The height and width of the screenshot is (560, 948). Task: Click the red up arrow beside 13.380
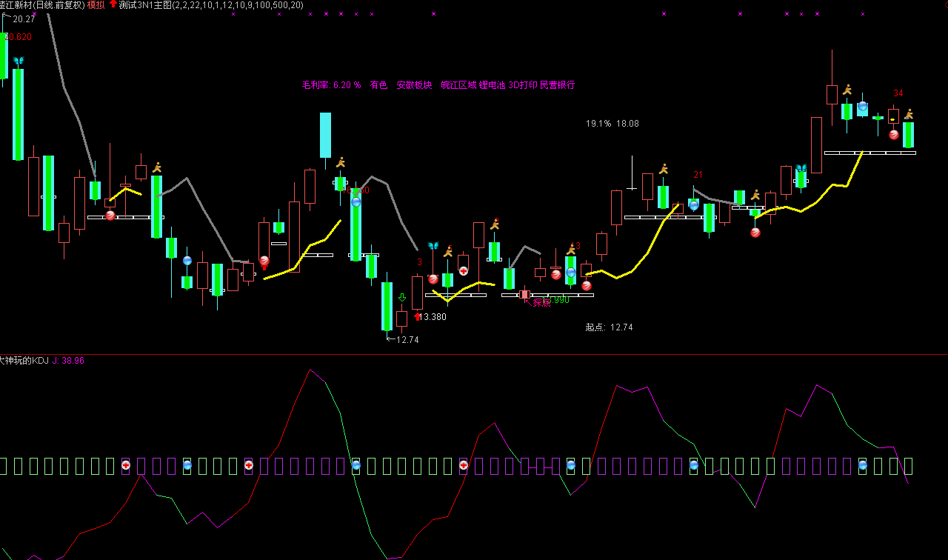[418, 317]
